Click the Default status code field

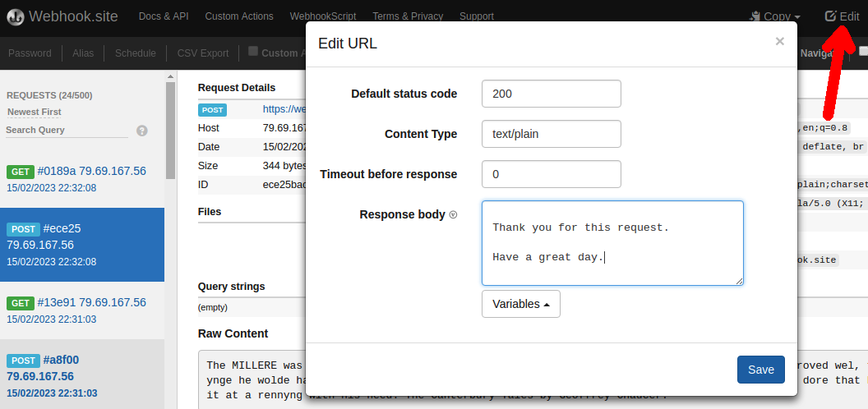pyautogui.click(x=551, y=94)
